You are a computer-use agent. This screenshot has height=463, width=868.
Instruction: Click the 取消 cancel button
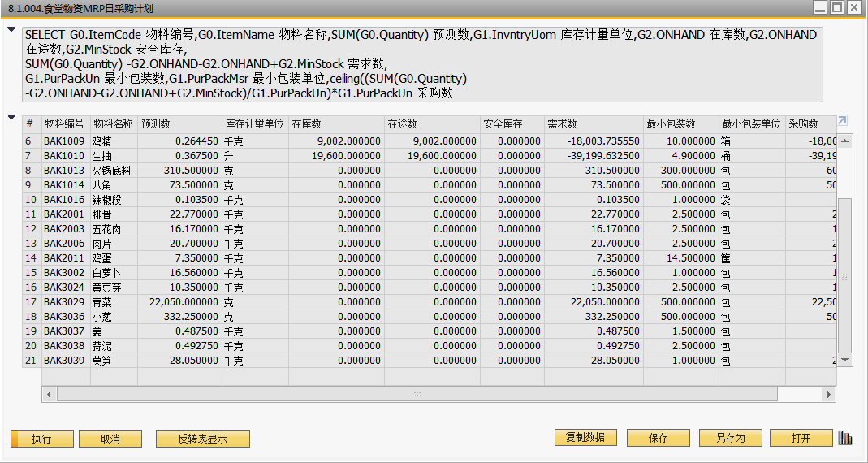[x=110, y=439]
